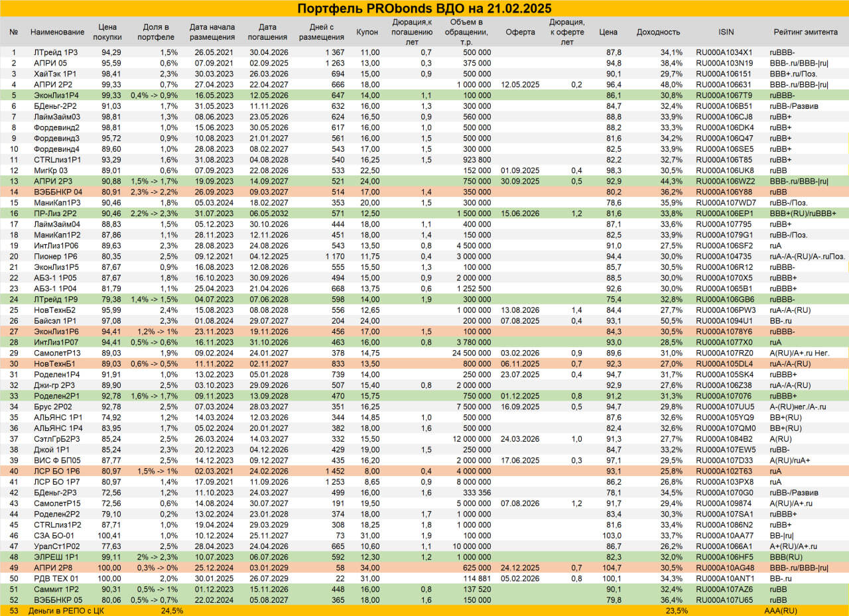The image size is (849, 616).
Task: Click the rating 'BBB+(RU)/ruBBB+'
Action: [x=803, y=214]
